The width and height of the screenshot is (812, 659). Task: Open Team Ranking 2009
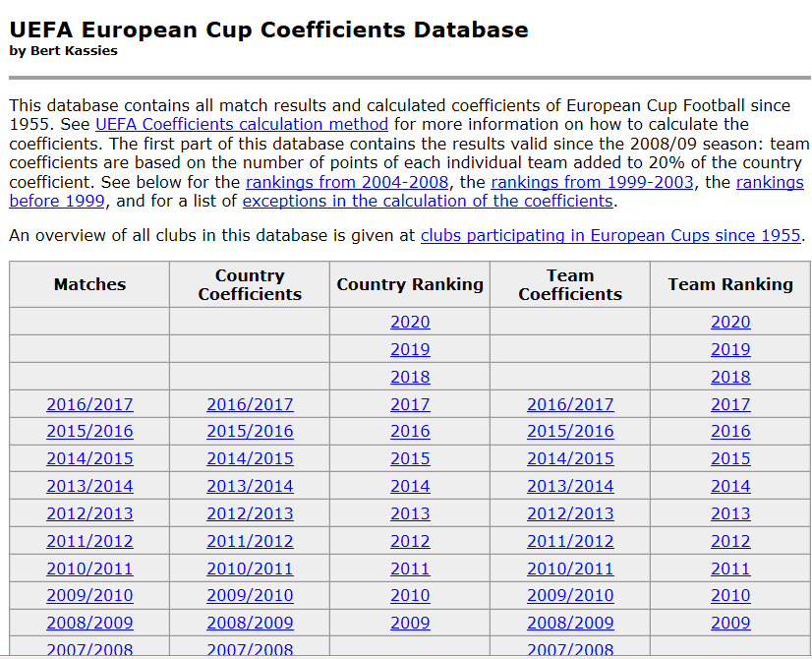coord(730,623)
